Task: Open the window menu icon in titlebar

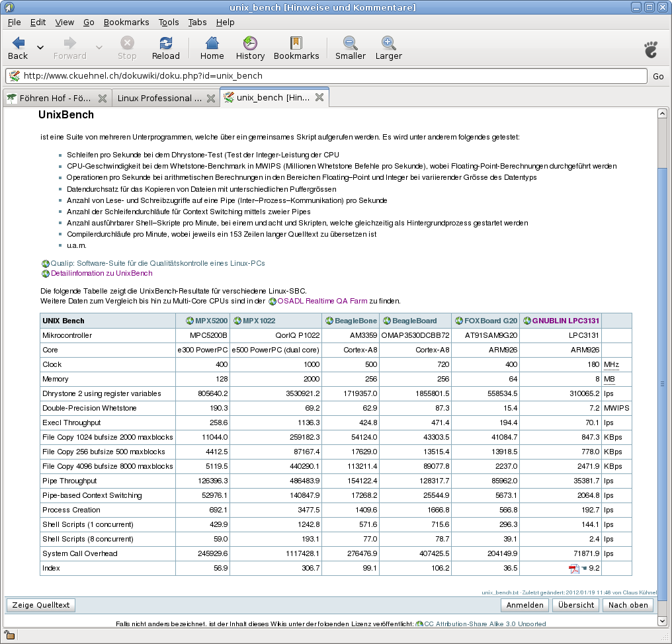Action: click(x=9, y=7)
